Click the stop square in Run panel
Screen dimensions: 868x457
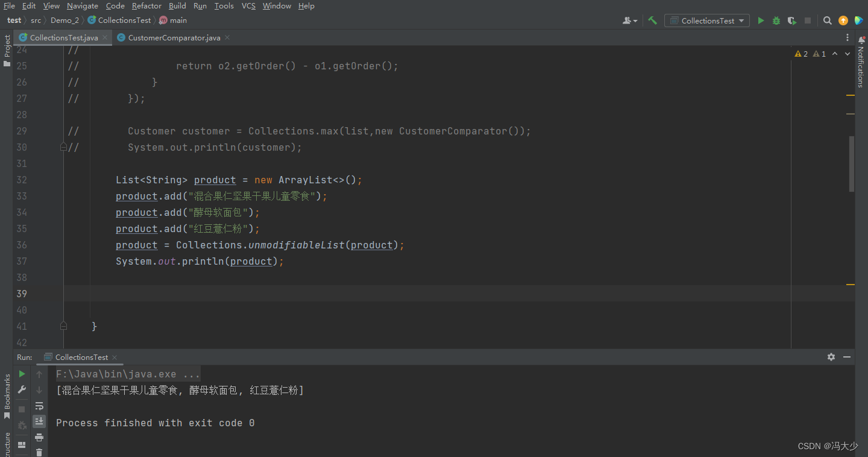[22, 409]
